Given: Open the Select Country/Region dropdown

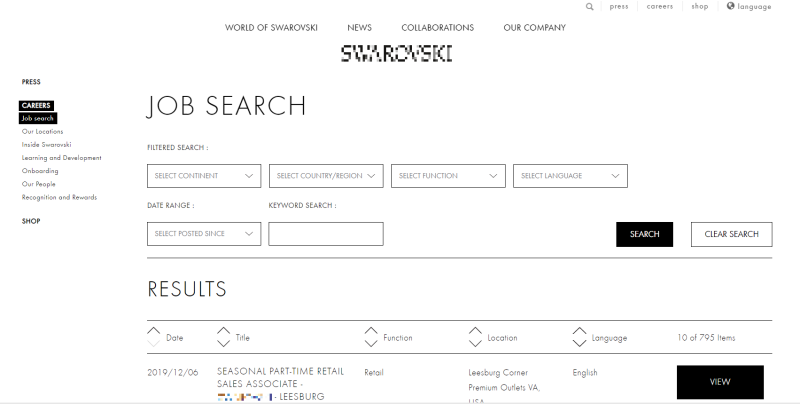Looking at the screenshot, I should [x=326, y=176].
